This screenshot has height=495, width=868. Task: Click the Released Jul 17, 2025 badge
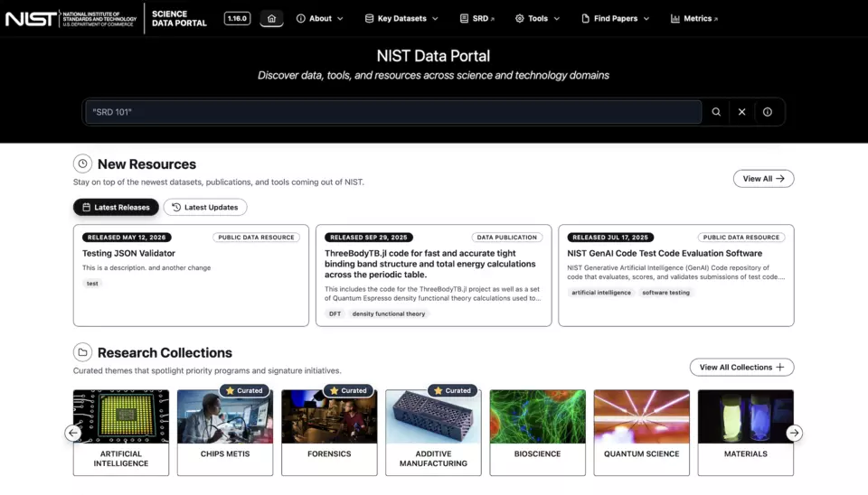click(x=610, y=238)
